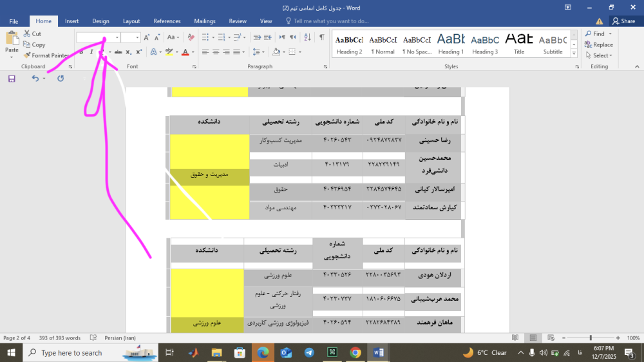The image size is (644, 362).
Task: Open the Select dropdown in Editing
Action: (x=599, y=55)
